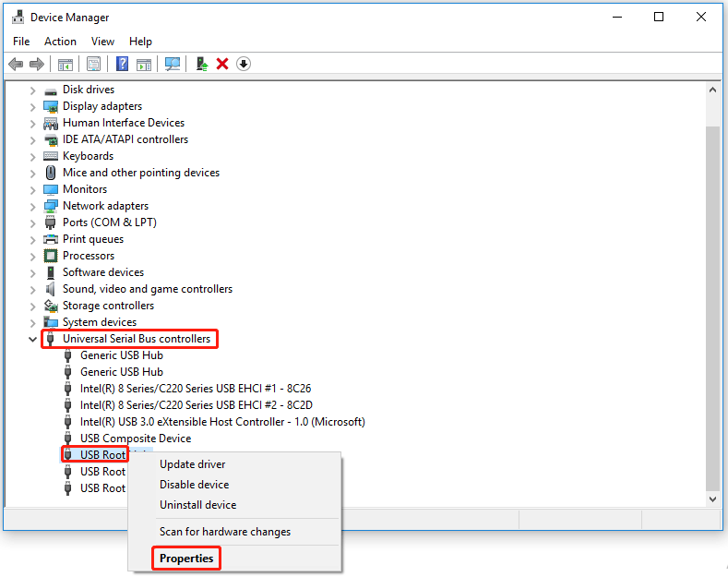Click the Storage controllers category icon

pos(51,306)
